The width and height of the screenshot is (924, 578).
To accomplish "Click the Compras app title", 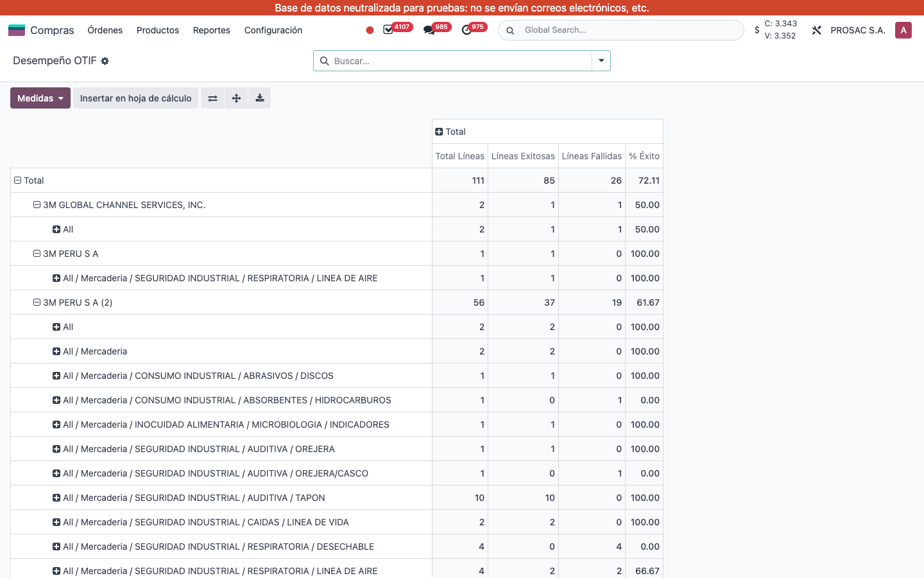I will [52, 30].
